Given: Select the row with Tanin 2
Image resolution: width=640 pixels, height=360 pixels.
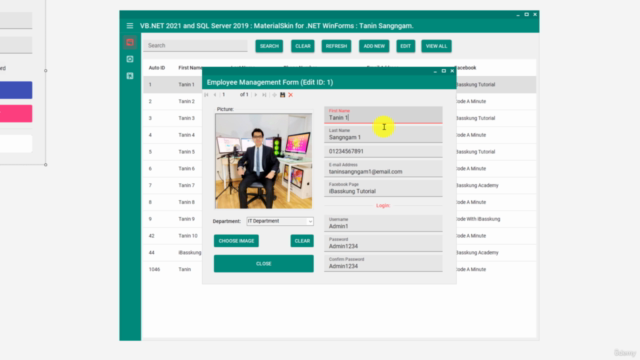Looking at the screenshot, I should coord(339,101).
